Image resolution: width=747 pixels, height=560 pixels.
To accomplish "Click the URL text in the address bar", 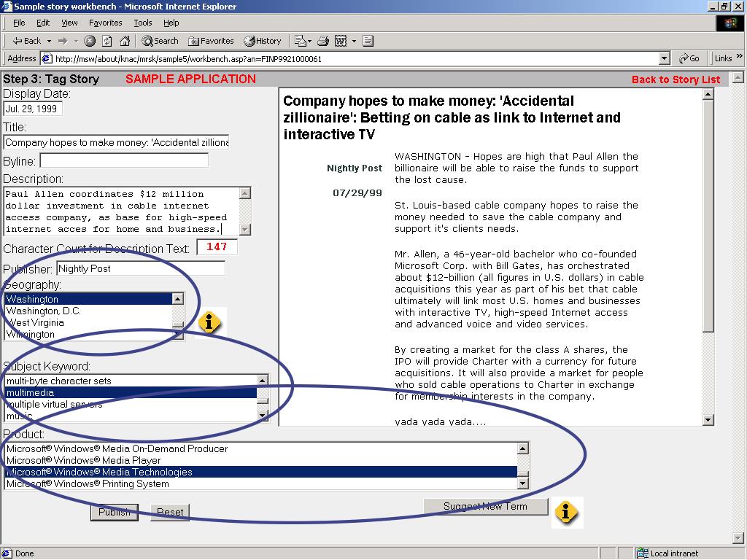I will coord(188,59).
